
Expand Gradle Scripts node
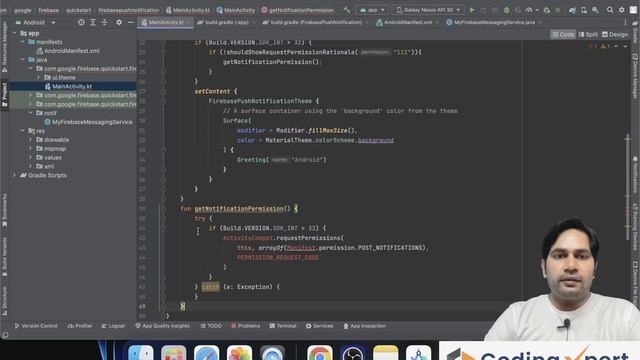[15, 175]
